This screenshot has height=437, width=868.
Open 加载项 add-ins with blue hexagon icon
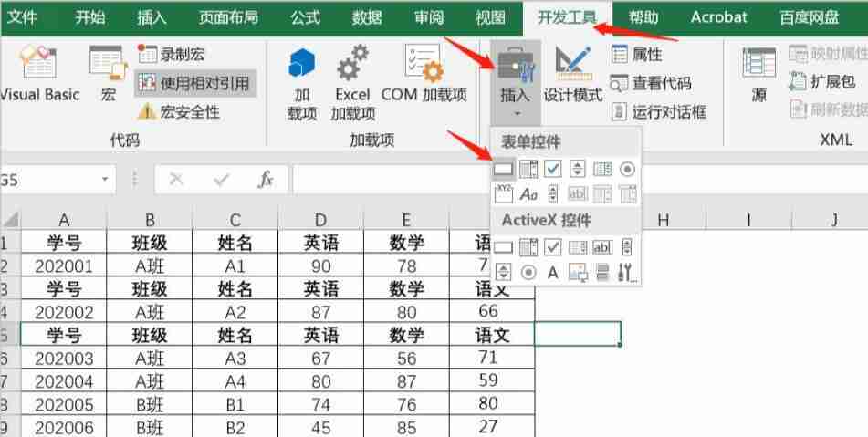[302, 83]
